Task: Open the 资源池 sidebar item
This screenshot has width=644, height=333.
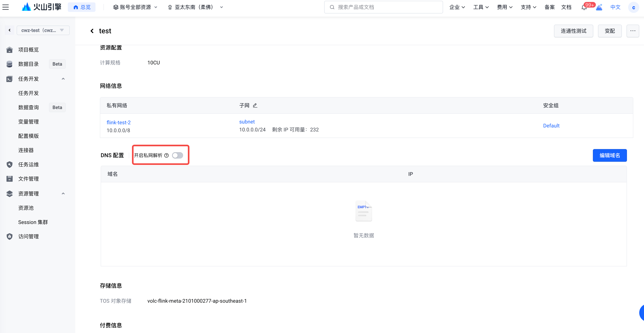Action: coord(26,208)
